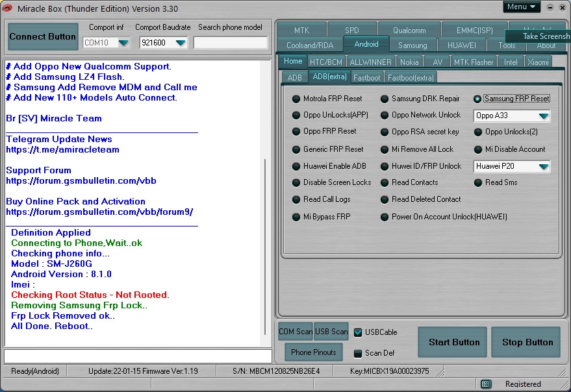Open the Nokia sub-tab
The image size is (571, 392).
pyautogui.click(x=409, y=62)
